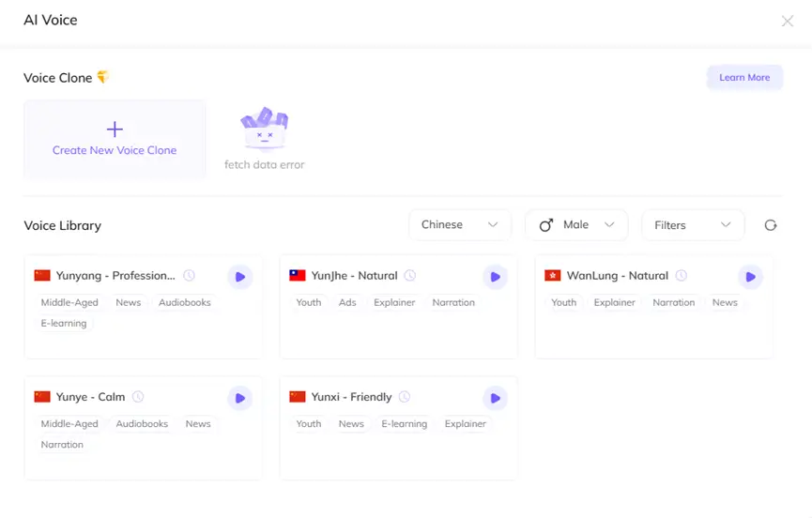Click the clock icon beside Yunxi Friendly

pos(405,397)
